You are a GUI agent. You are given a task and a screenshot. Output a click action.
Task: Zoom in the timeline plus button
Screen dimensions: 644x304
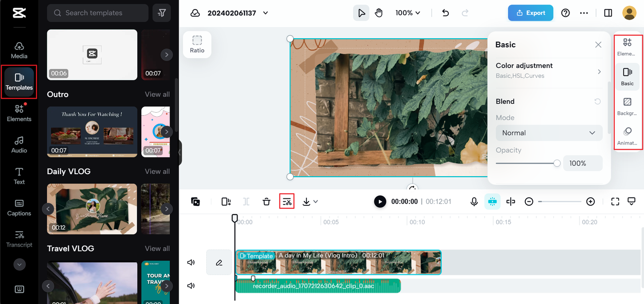(x=591, y=202)
